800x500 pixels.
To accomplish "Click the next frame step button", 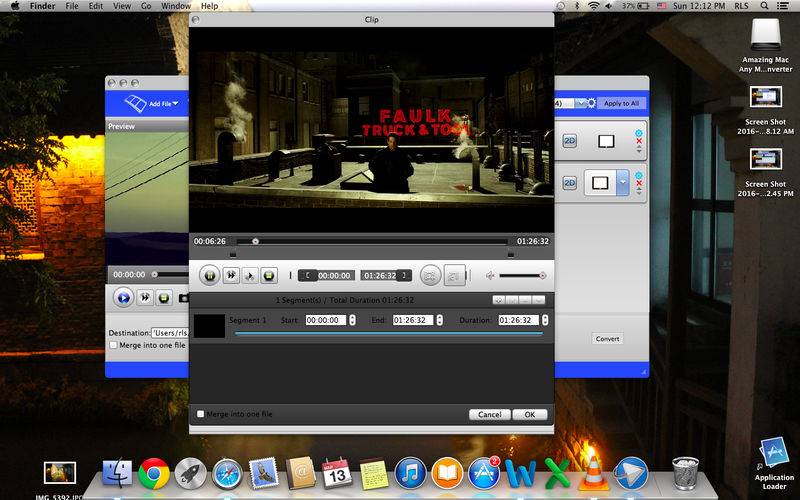I will pos(250,276).
